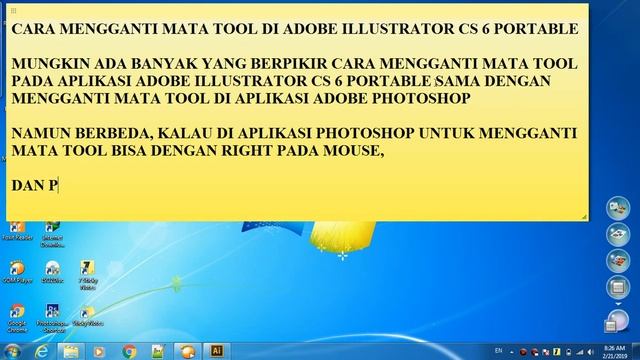Click the fourth circular gadget with window grid
640x360 pixels.
pyautogui.click(x=618, y=287)
